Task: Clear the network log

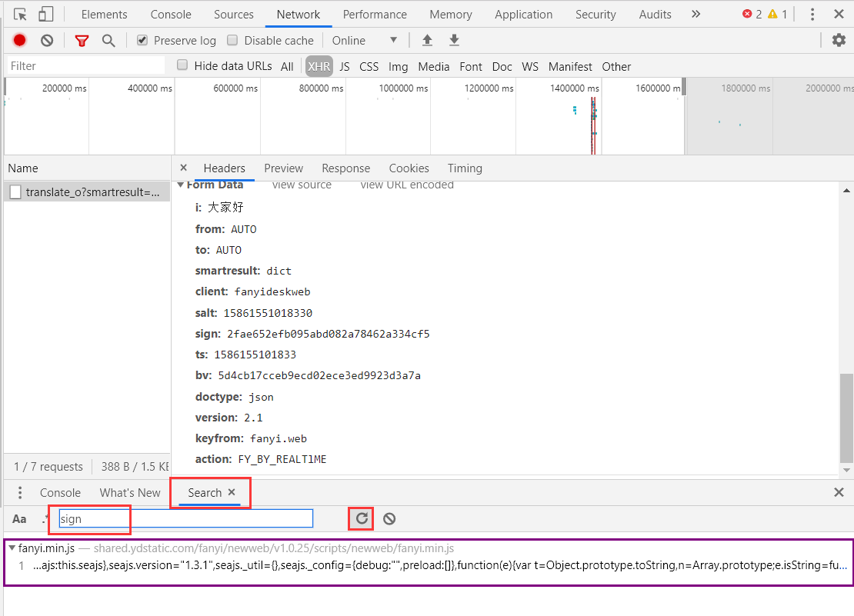Action: [x=48, y=40]
